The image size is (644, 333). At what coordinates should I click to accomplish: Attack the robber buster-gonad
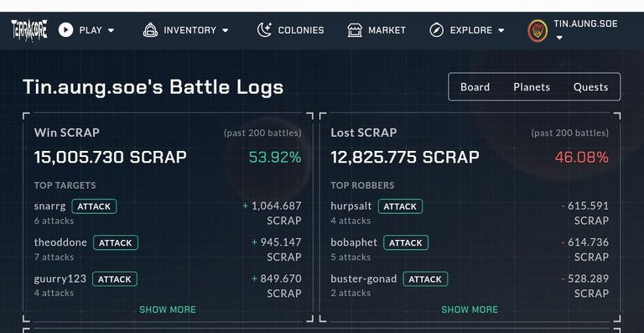[x=425, y=279]
